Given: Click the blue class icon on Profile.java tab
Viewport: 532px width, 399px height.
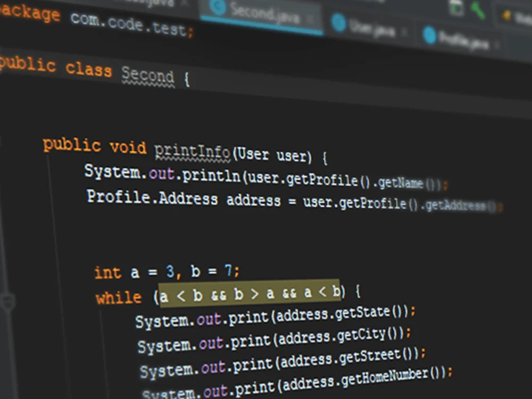Looking at the screenshot, I should click(429, 35).
